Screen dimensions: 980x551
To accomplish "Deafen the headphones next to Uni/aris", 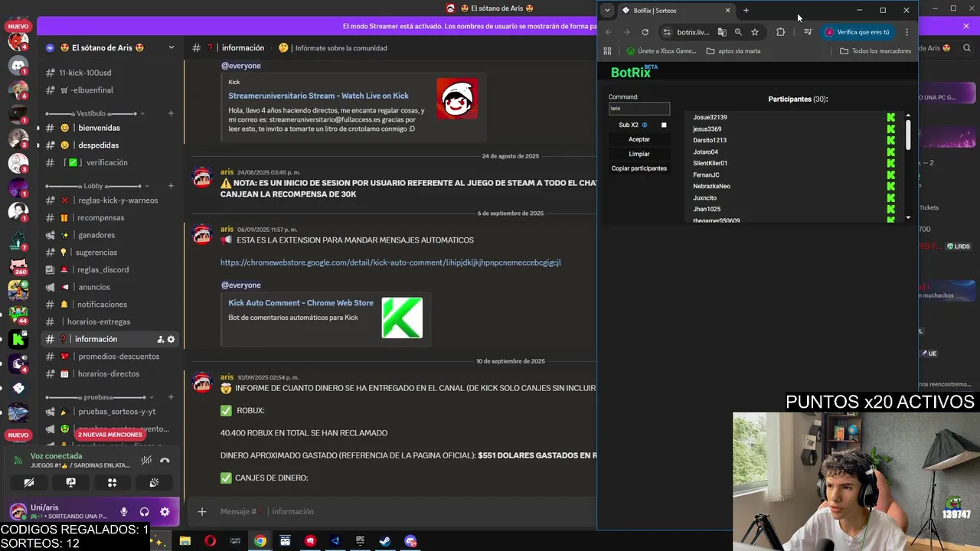I will [144, 512].
